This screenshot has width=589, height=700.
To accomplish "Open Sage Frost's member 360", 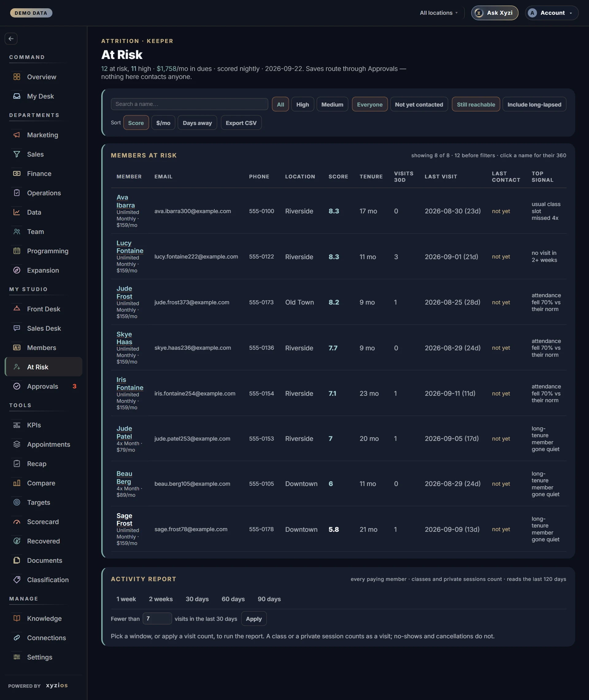I will 124,519.
